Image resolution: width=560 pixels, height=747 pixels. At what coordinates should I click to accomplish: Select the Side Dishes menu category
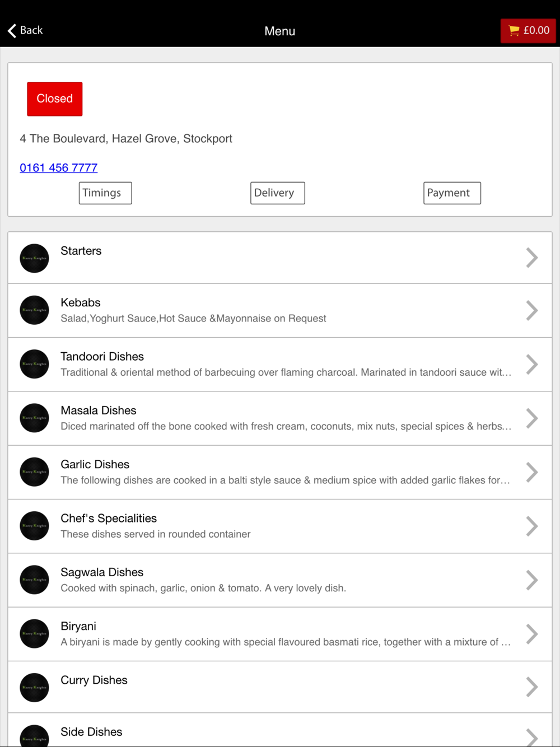(x=92, y=732)
